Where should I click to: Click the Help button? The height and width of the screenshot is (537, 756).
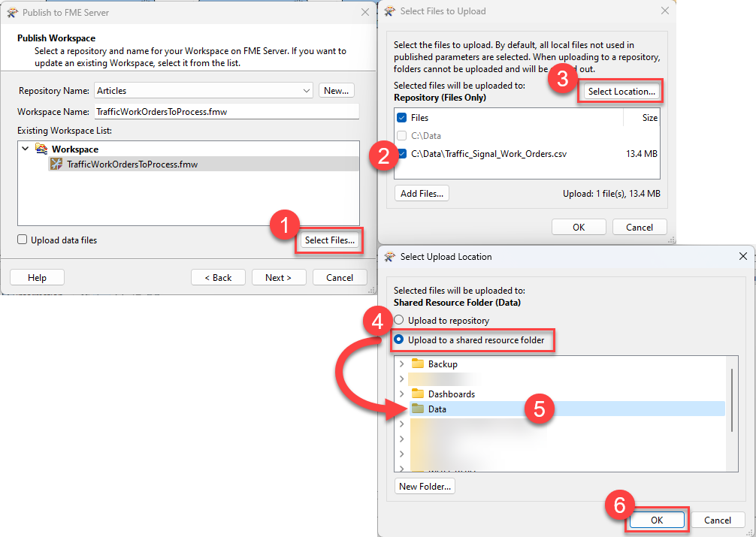(x=37, y=278)
